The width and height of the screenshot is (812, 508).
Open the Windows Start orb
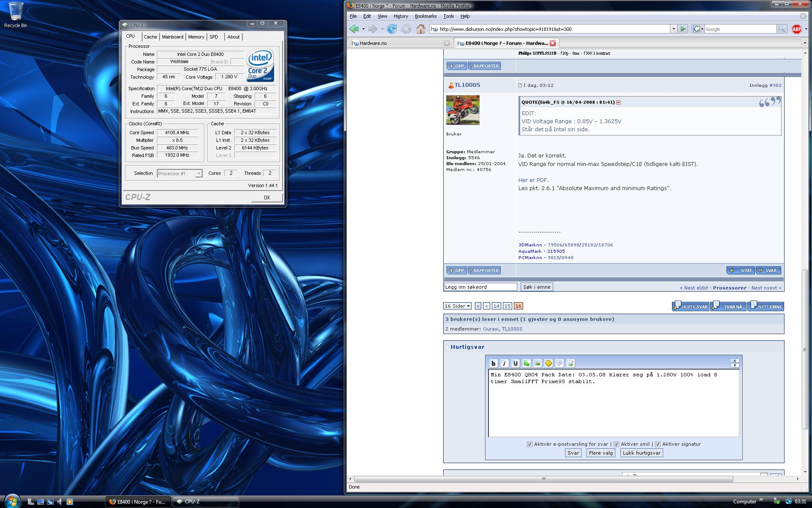[12, 501]
